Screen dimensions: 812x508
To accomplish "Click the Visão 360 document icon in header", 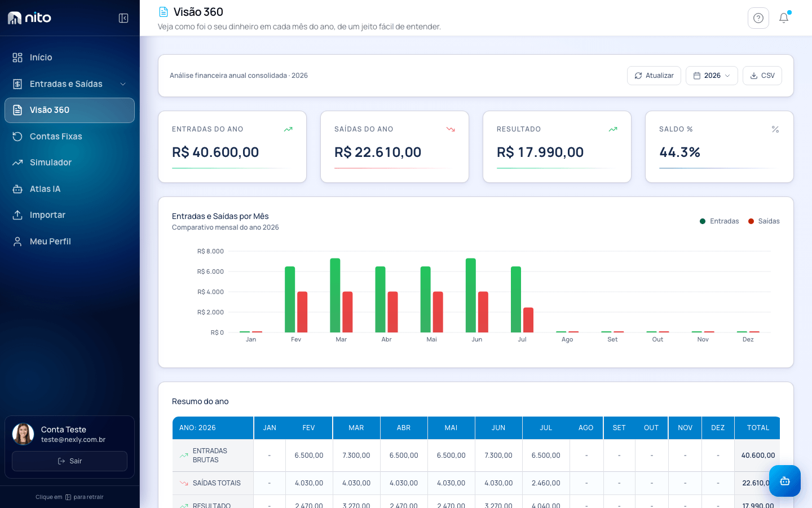I will click(x=164, y=12).
